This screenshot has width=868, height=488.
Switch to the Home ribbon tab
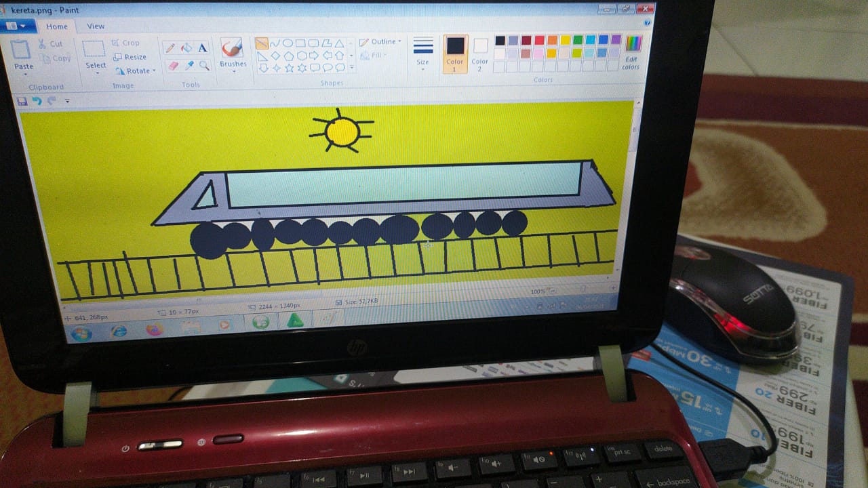coord(56,26)
